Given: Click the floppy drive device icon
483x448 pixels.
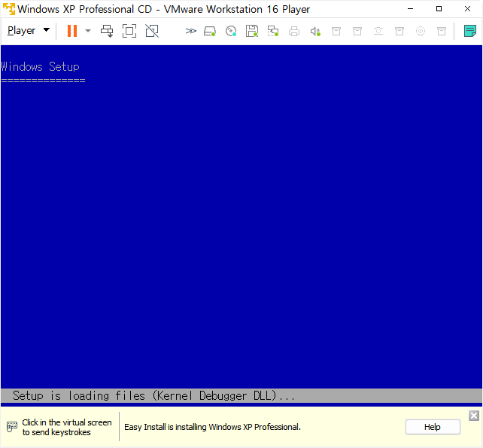Looking at the screenshot, I should (252, 31).
